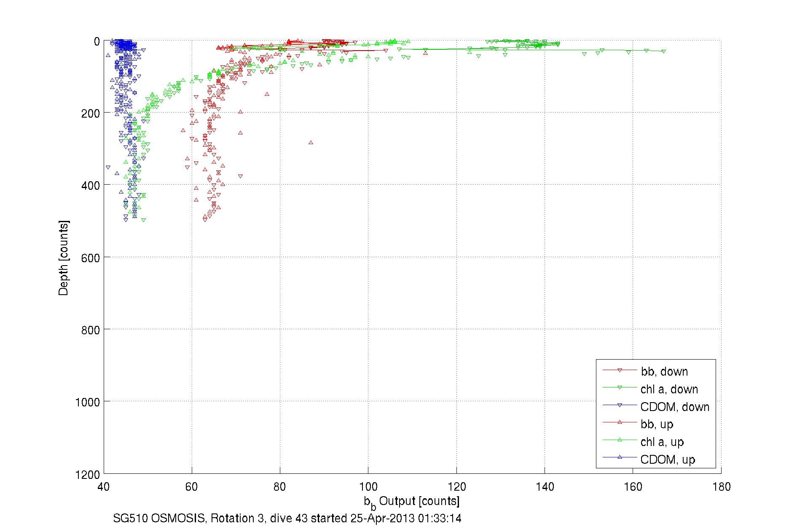Click the y-axis tick label 600
Viewport: 797px width, 532px height.
coord(90,258)
